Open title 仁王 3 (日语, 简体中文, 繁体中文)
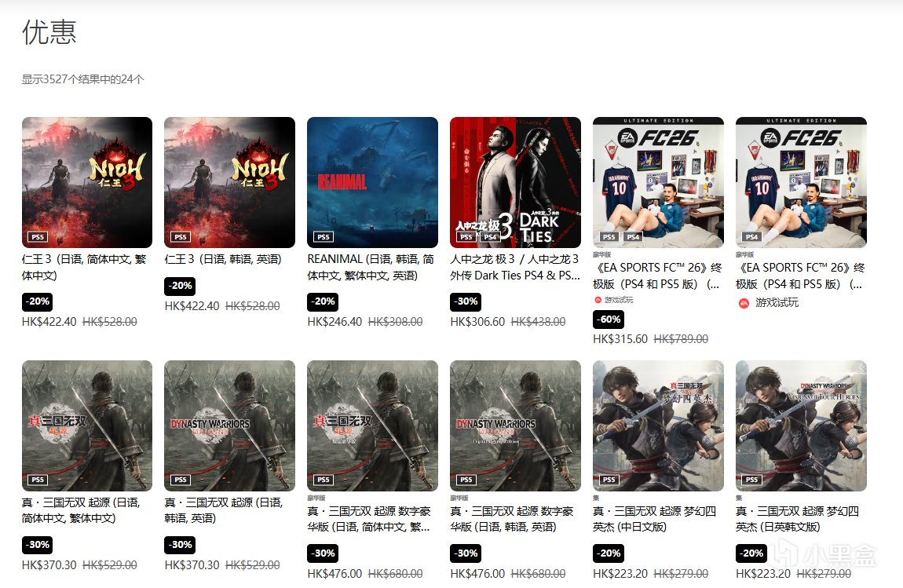Screen dimensions: 903x588 click(x=85, y=267)
